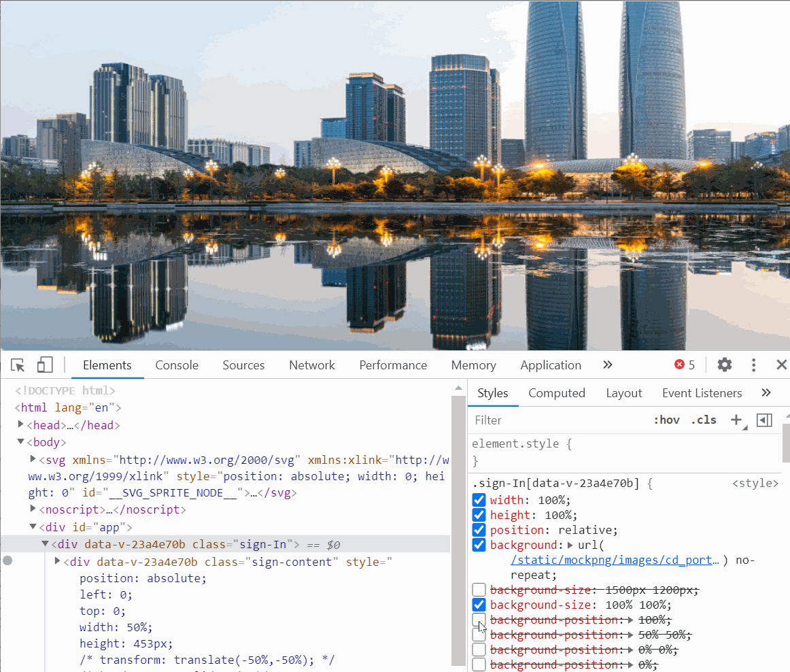Toggle the device toolbar icon
790x672 pixels.
click(x=45, y=365)
